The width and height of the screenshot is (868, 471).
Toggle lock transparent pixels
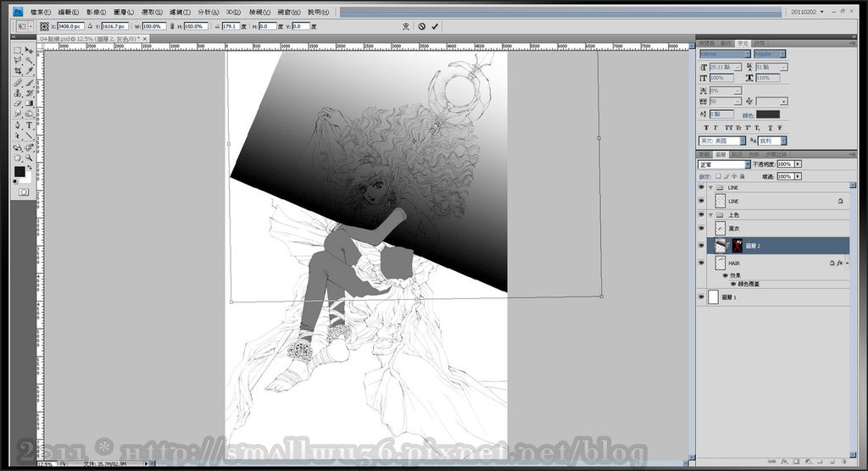coord(718,176)
